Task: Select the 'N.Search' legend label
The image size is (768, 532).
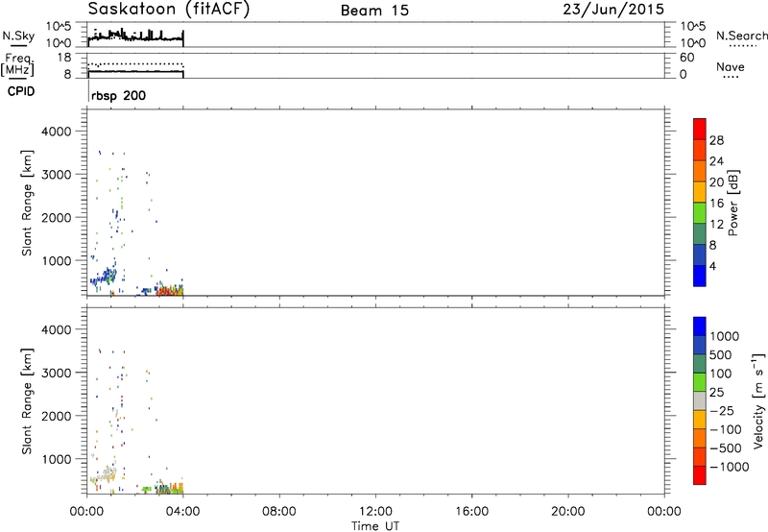Action: 741,36
